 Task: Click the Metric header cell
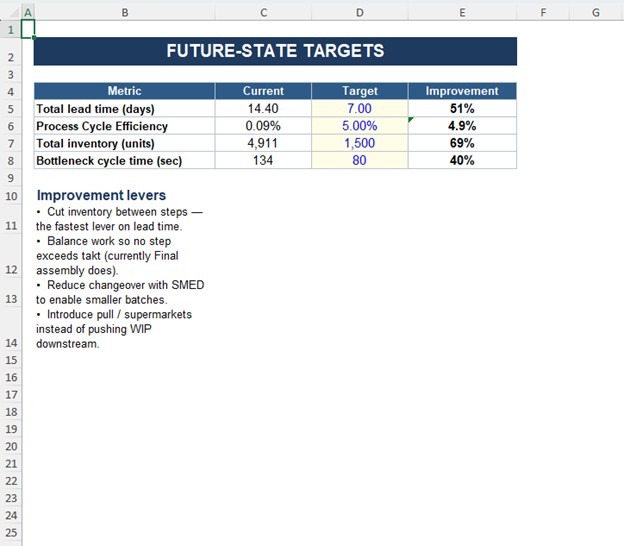125,91
